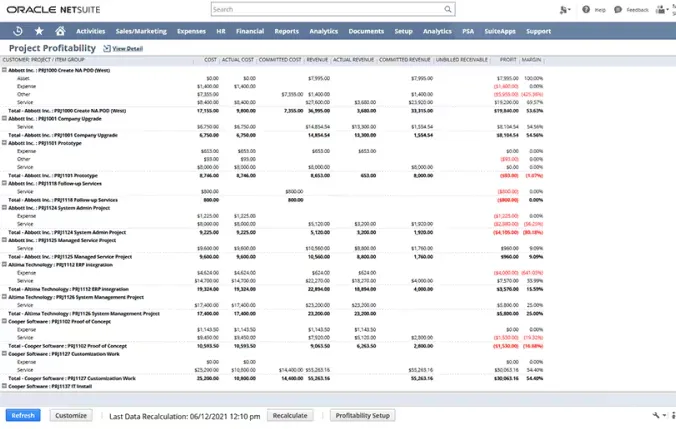The image size is (676, 429).
Task: Collapse Cooper Software PRJ1102 Proof of Concept
Action: (x=4, y=321)
